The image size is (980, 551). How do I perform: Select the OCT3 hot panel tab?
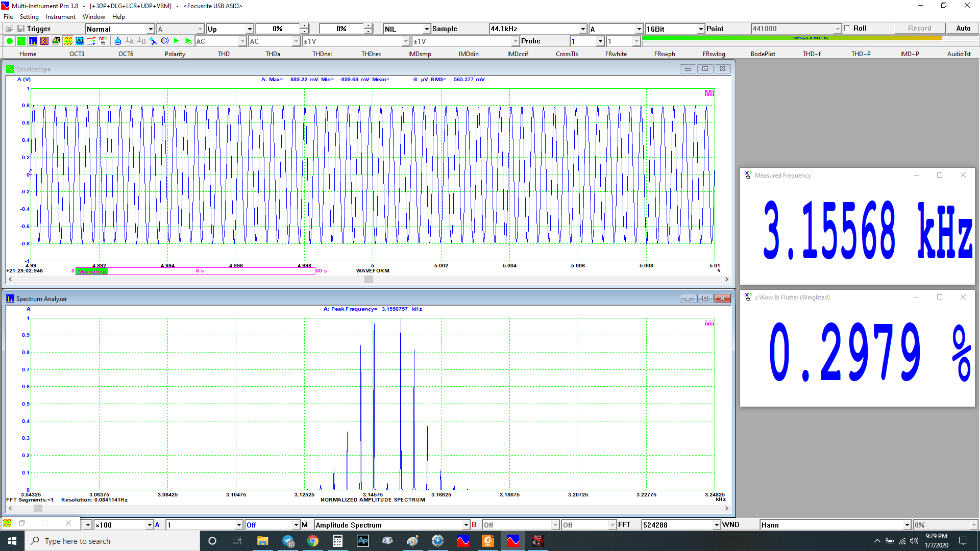point(77,54)
